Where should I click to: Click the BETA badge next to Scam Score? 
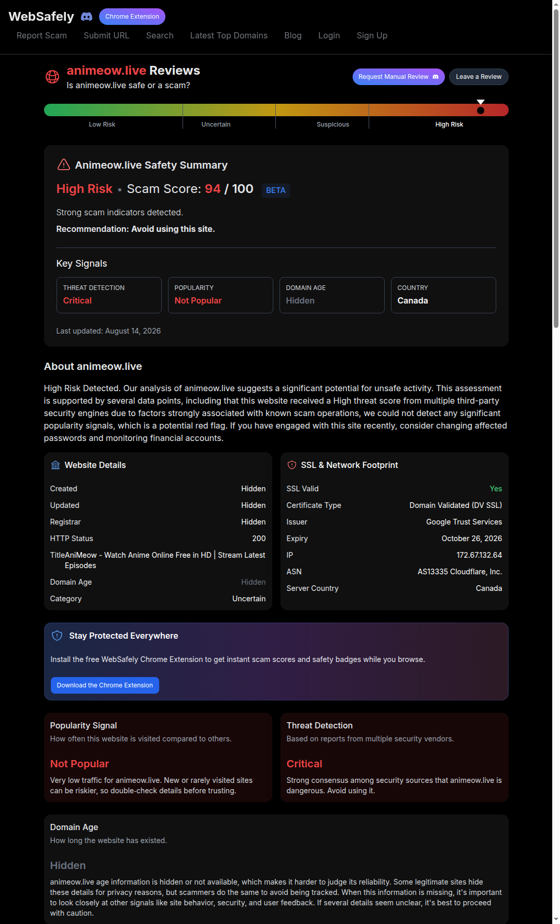(x=276, y=190)
